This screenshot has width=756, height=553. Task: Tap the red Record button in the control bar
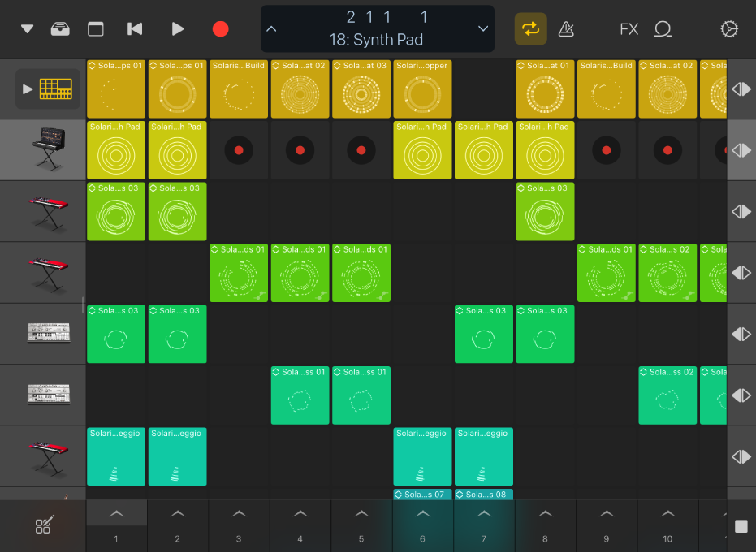point(220,28)
